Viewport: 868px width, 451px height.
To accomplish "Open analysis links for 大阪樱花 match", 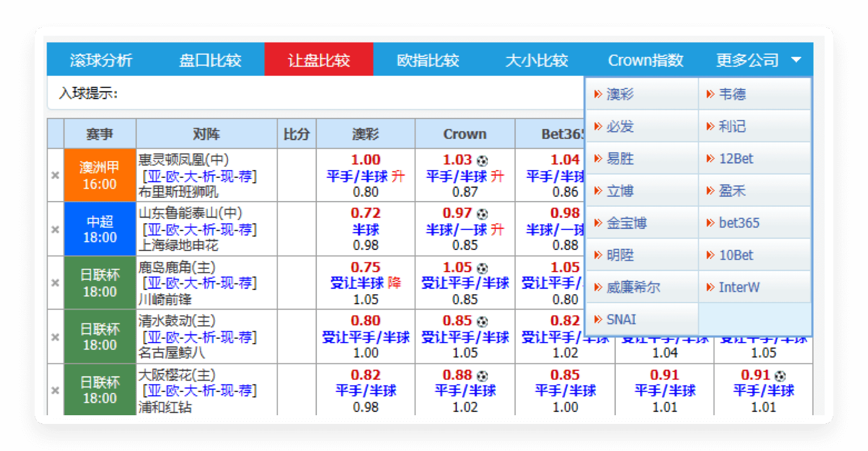I will tap(200, 390).
